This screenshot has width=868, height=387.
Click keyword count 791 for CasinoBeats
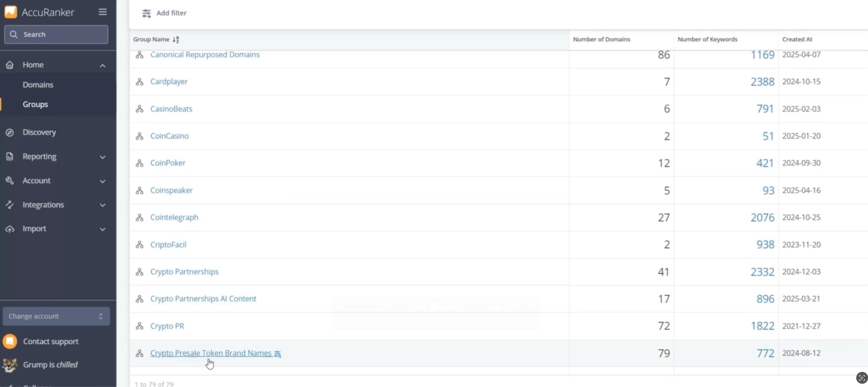(x=765, y=109)
